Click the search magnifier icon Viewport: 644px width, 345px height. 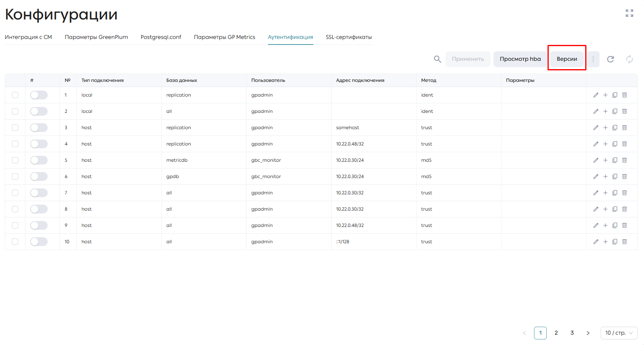click(x=437, y=59)
